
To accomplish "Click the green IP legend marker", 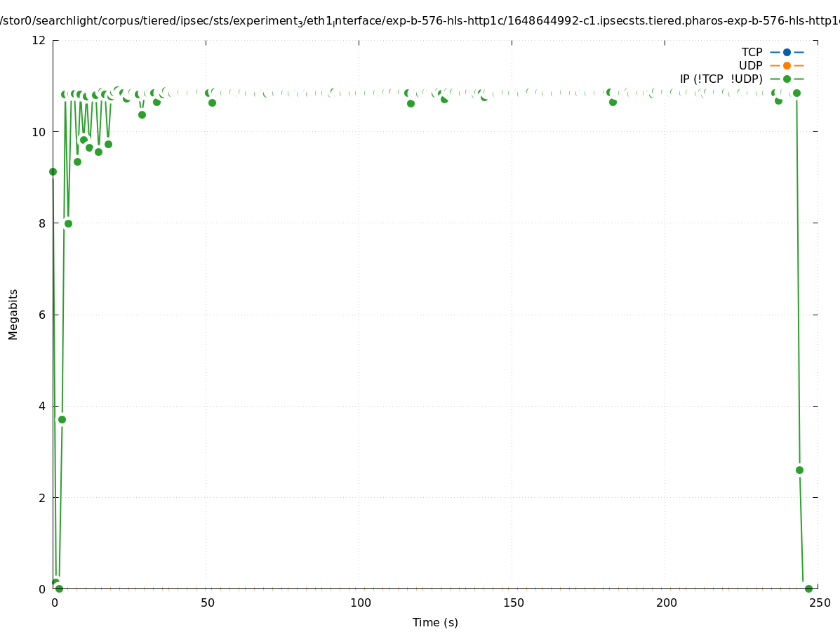I will [787, 79].
